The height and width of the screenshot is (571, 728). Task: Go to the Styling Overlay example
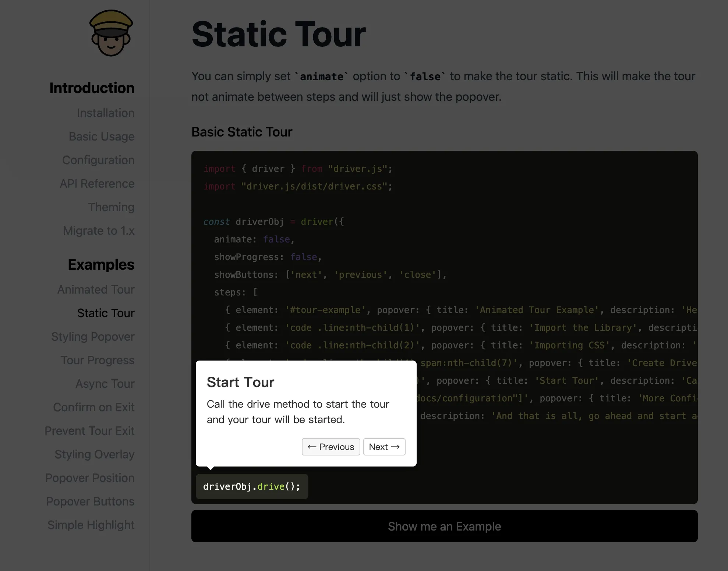95,454
